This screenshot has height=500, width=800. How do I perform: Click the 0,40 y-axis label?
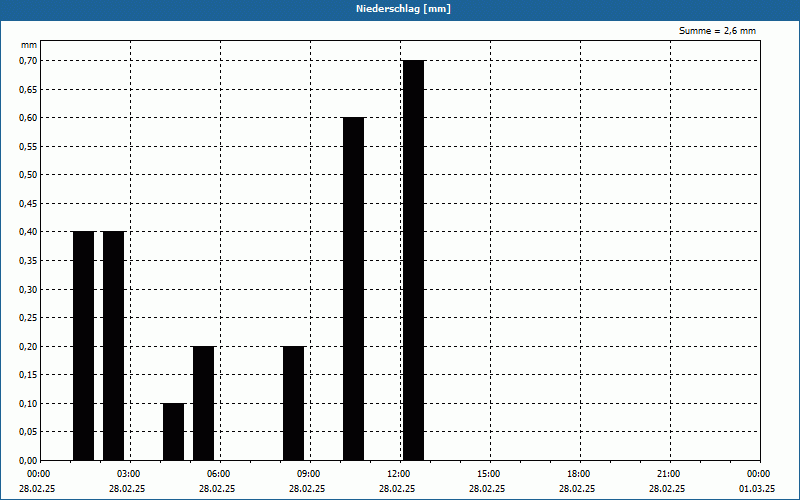pos(28,232)
